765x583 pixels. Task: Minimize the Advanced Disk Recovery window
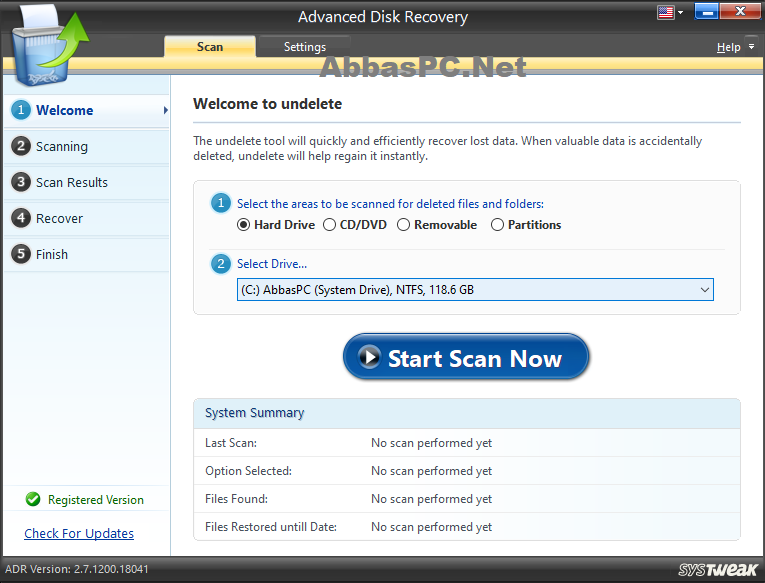click(x=706, y=11)
